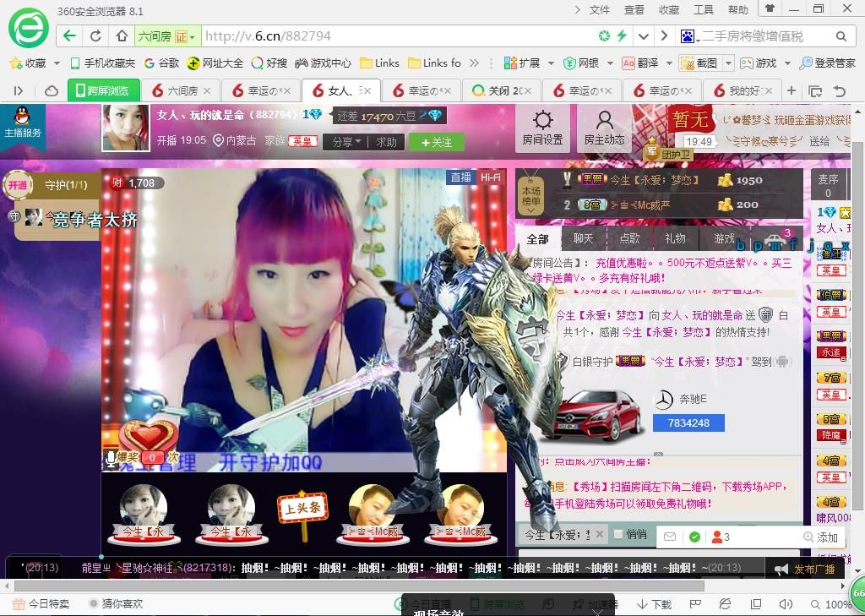Click the mail envelope icon in chat bar

coord(670,537)
